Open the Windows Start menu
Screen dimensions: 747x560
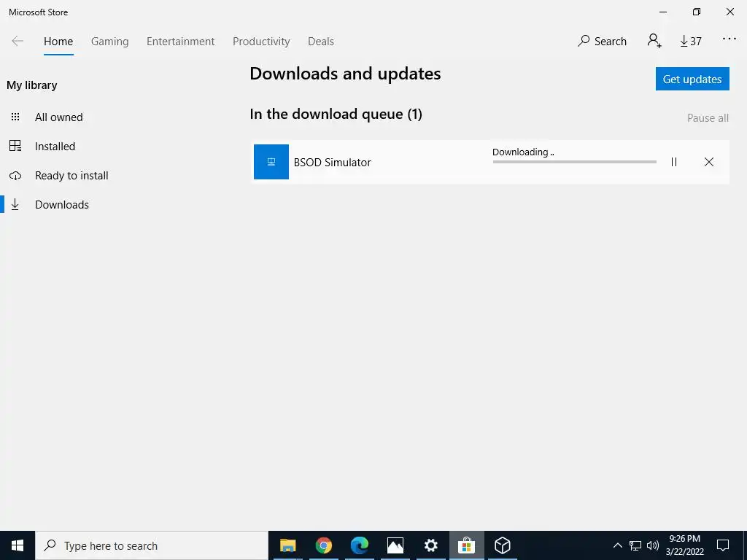point(18,545)
